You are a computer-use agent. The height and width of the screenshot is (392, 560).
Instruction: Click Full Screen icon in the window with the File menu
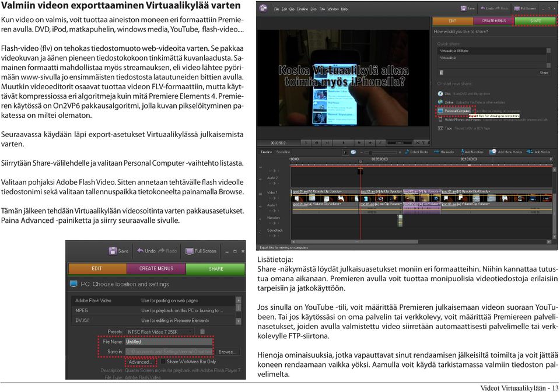516,8
